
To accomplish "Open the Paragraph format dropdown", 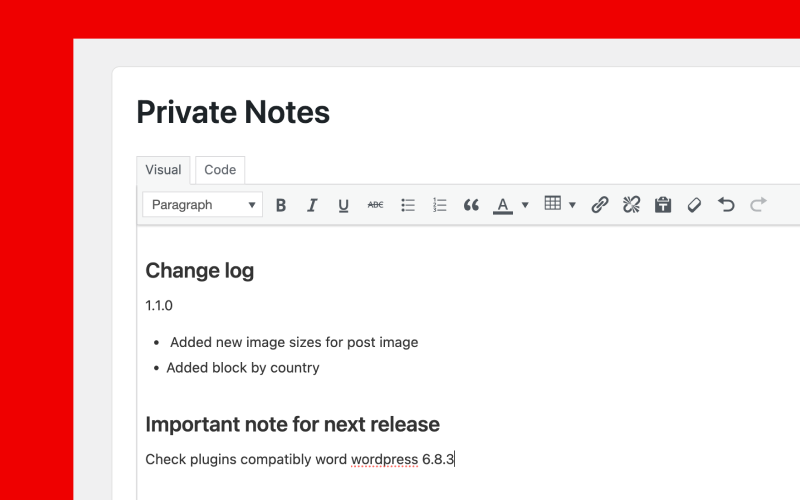I will pyautogui.click(x=203, y=205).
